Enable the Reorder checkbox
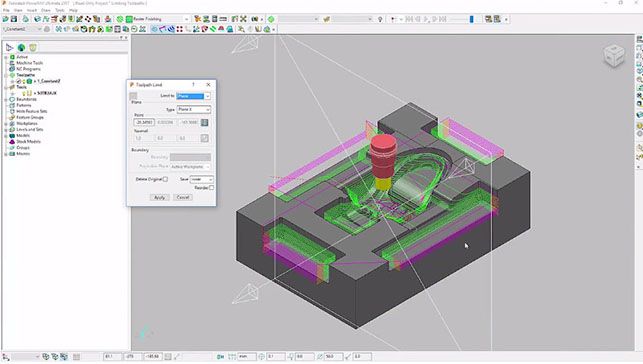 [211, 188]
